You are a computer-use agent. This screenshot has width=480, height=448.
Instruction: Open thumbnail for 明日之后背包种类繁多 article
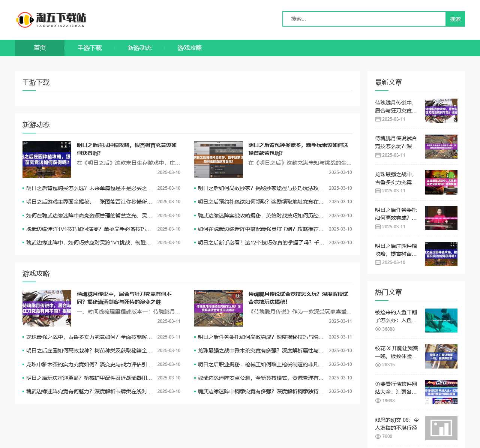(219, 159)
